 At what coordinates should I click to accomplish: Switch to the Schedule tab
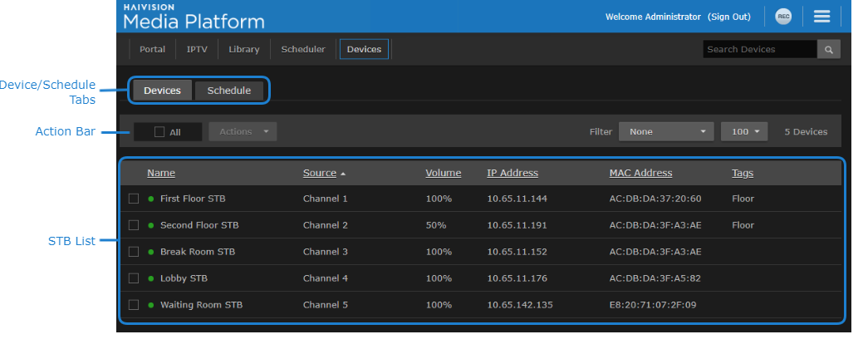pyautogui.click(x=228, y=91)
